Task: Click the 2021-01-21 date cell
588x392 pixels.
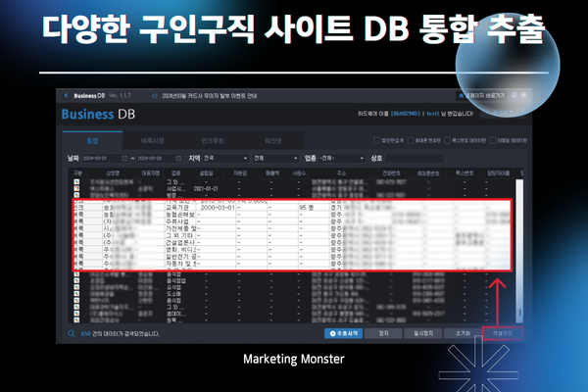Action: (206, 189)
